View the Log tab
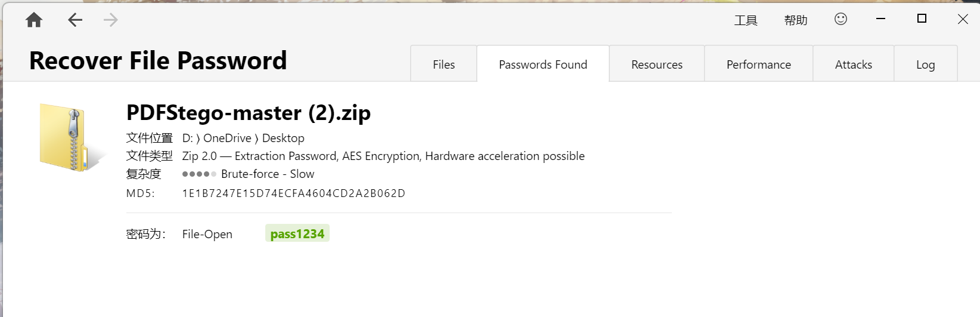980x317 pixels. (925, 64)
